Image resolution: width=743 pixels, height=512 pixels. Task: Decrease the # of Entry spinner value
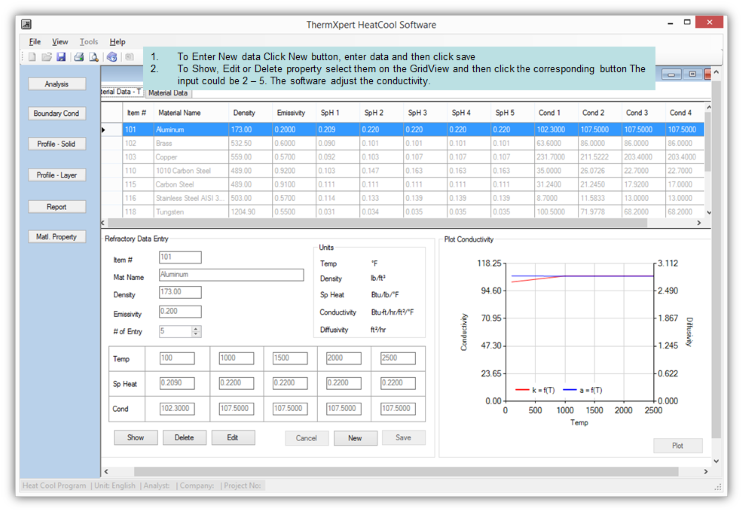[x=196, y=334]
